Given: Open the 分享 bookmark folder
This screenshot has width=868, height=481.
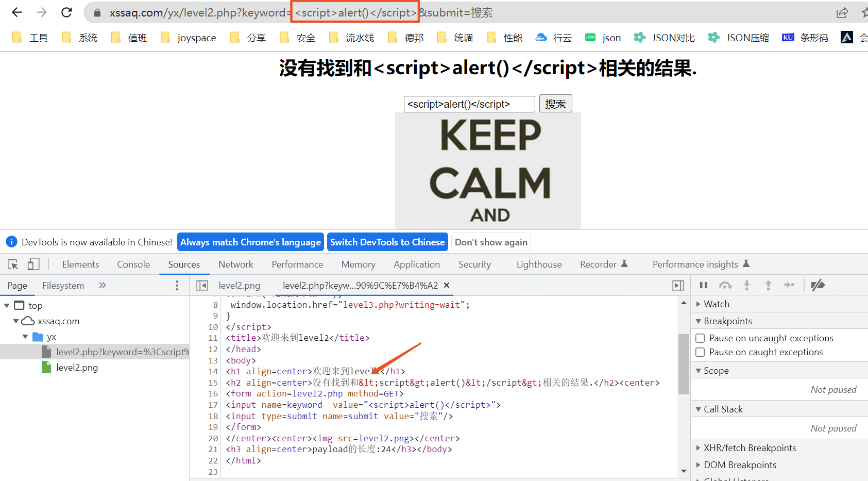Looking at the screenshot, I should coord(248,37).
